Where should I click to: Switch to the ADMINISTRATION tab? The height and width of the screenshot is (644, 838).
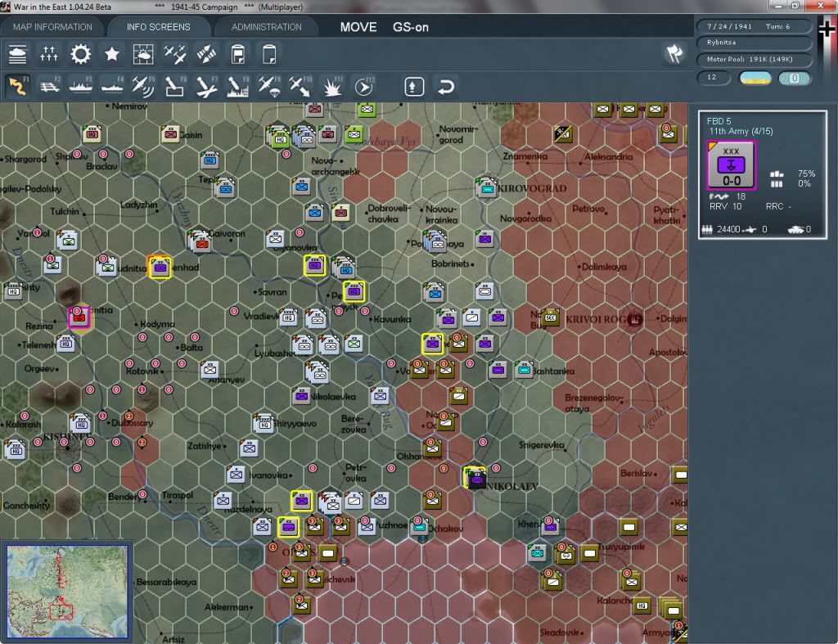click(x=266, y=27)
